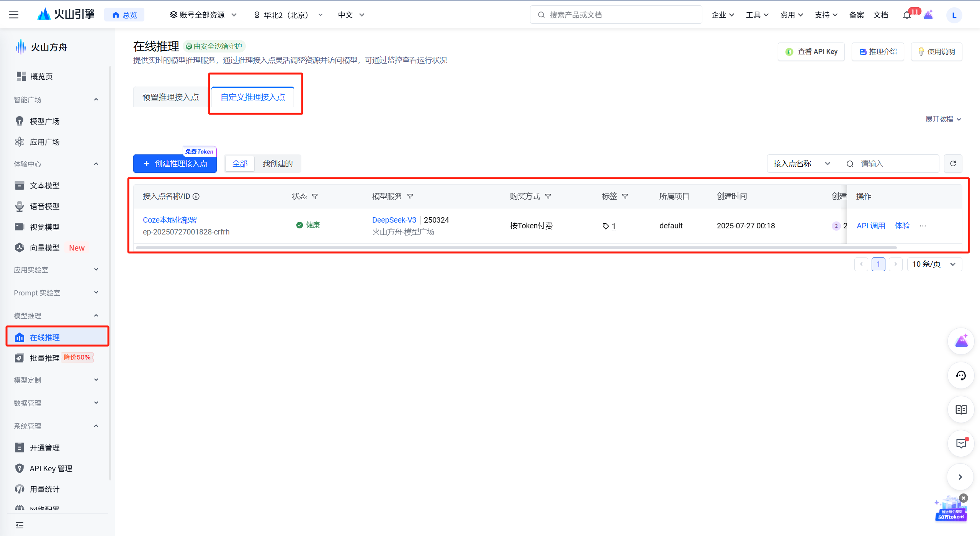Expand the Prompt 实验室 section
This screenshot has width=980, height=536.
[96, 293]
